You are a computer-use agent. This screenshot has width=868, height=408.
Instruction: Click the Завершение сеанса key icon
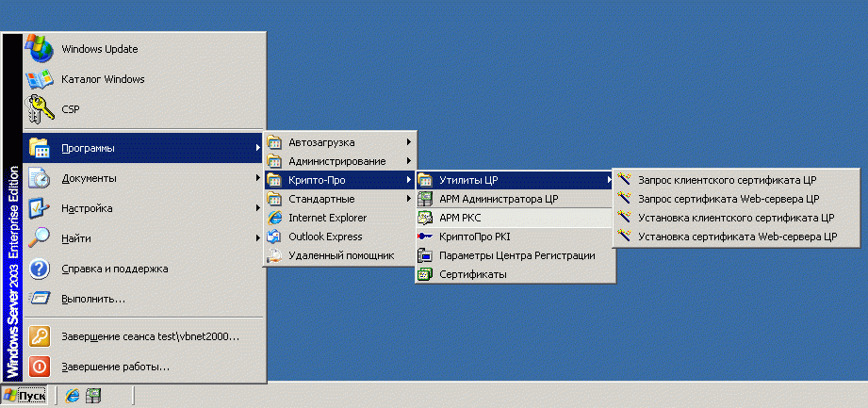coord(40,336)
